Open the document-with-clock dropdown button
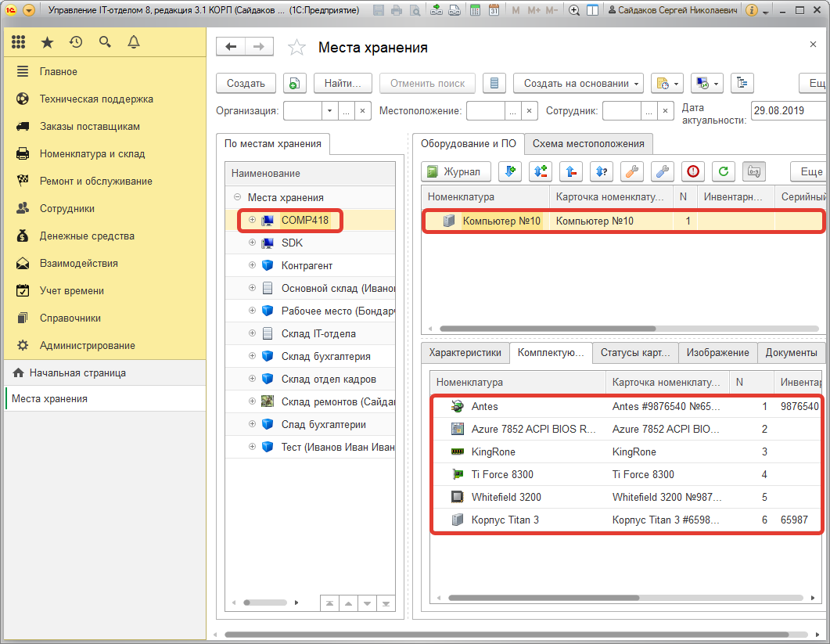This screenshot has height=644, width=830. [667, 83]
